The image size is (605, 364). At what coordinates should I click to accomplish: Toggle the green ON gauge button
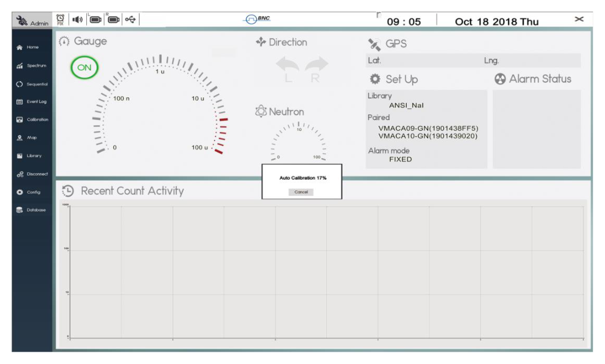point(85,68)
